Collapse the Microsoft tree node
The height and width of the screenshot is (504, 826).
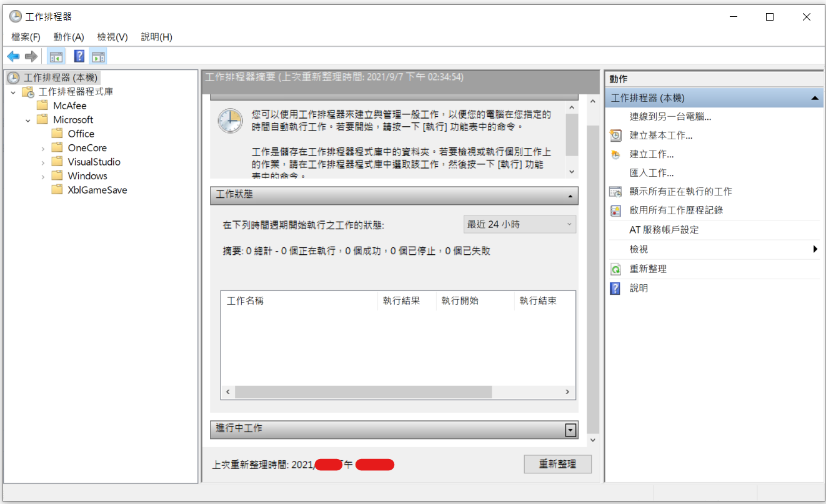(28, 120)
